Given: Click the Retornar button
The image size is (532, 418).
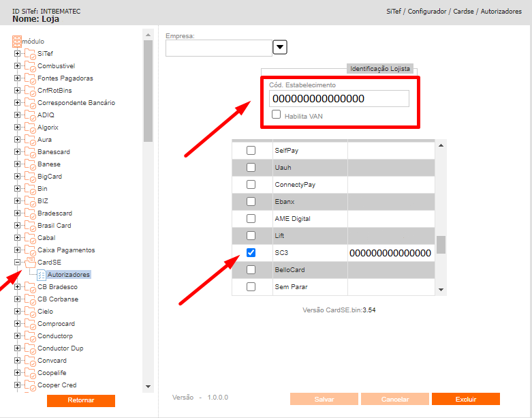Looking at the screenshot, I should coord(81,400).
